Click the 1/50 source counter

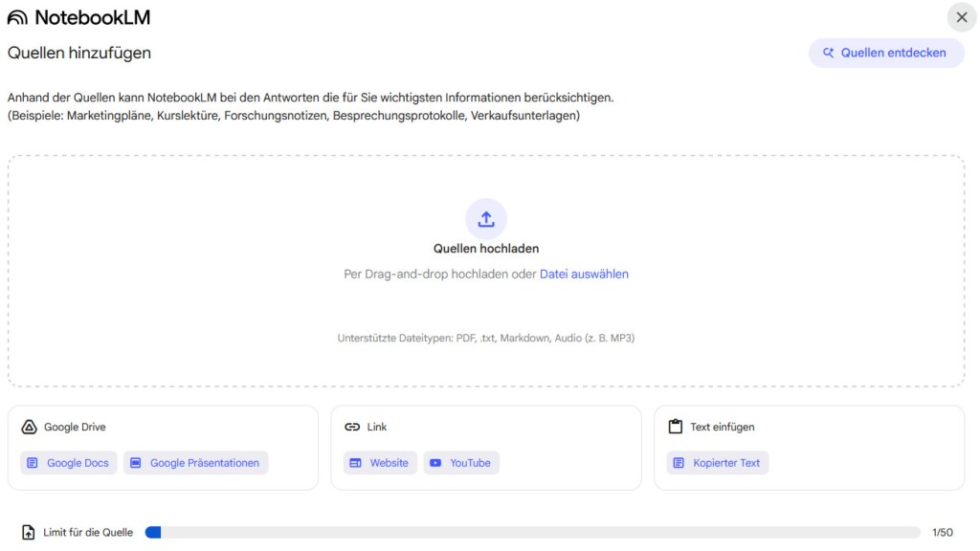click(942, 532)
